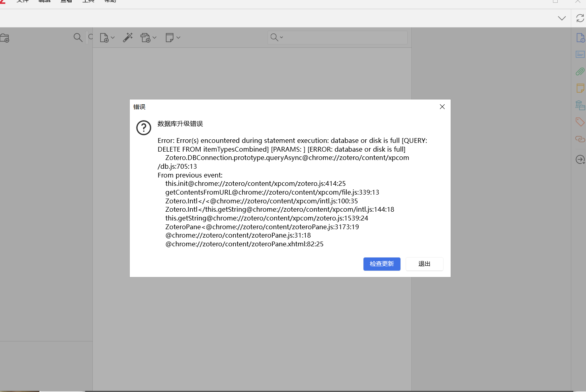Click the line ending zoteroPane.xhtml:82:25
The image size is (586, 392).
click(x=244, y=244)
